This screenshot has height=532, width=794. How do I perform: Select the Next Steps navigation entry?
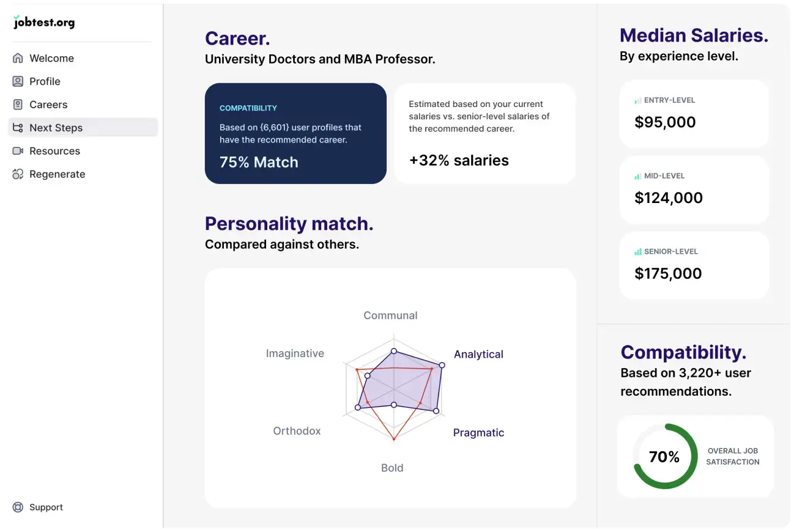coord(56,127)
